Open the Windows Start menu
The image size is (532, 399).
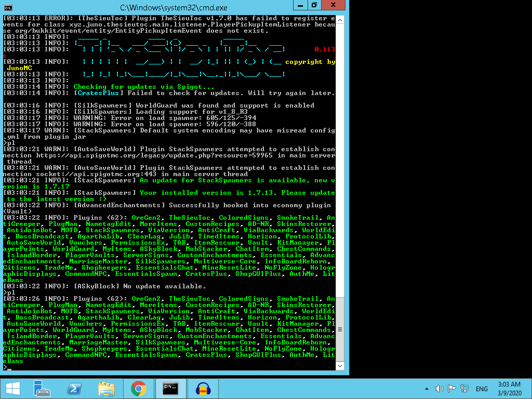[13, 389]
